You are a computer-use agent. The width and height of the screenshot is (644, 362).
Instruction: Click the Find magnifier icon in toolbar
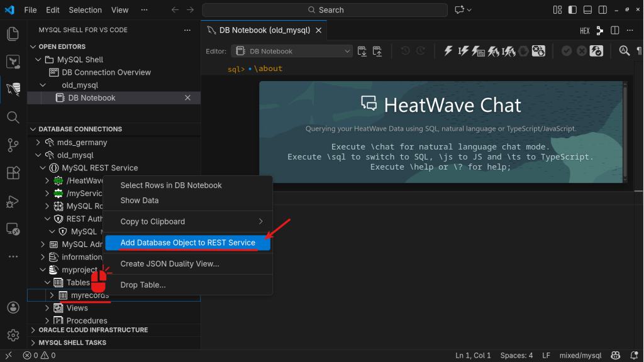[x=625, y=51]
